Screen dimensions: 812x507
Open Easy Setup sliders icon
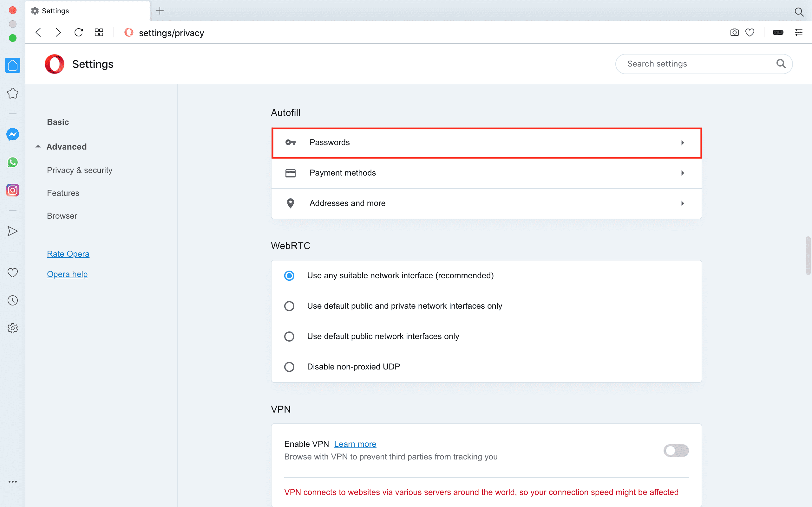click(799, 33)
